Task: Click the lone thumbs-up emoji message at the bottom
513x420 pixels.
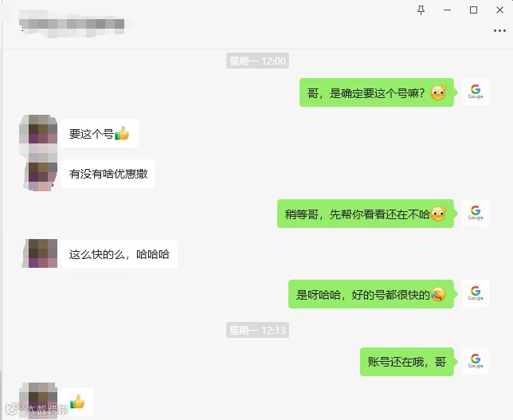Action: coord(77,402)
